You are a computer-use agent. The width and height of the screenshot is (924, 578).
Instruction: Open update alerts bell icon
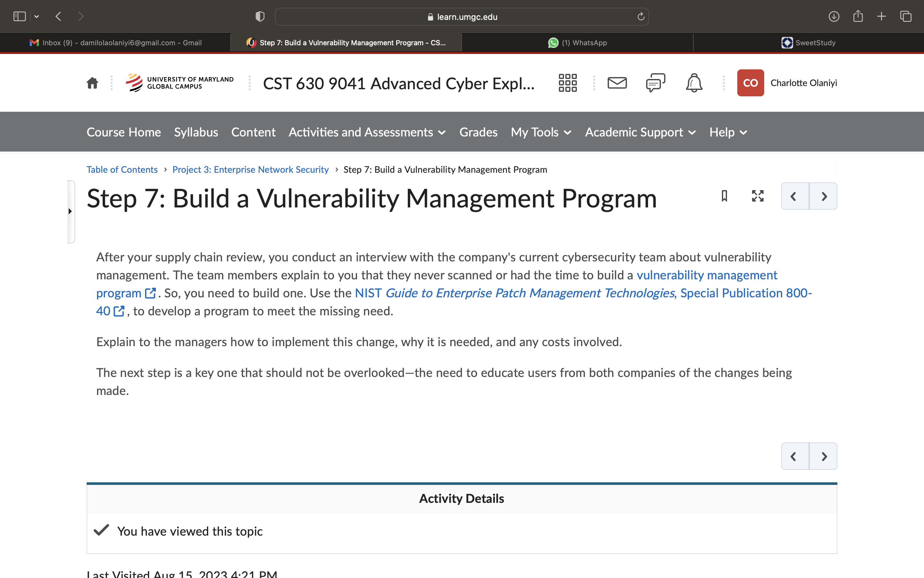click(x=694, y=83)
